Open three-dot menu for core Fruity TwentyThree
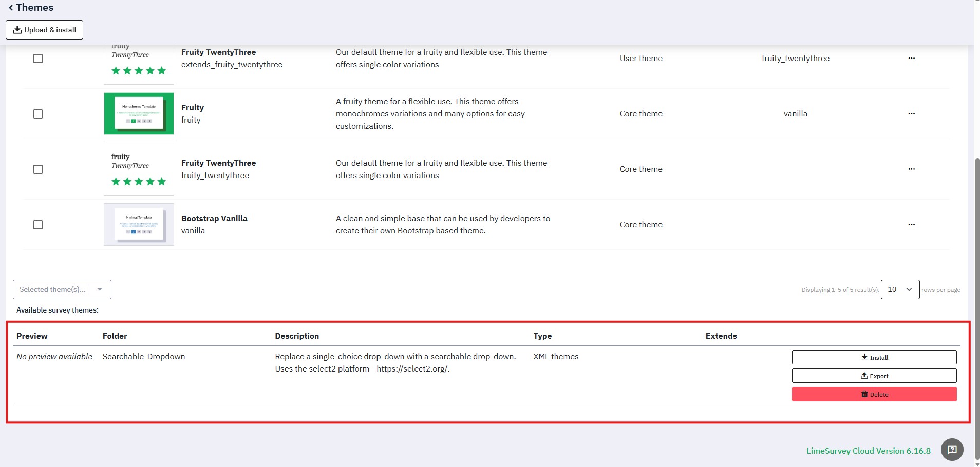 [911, 169]
